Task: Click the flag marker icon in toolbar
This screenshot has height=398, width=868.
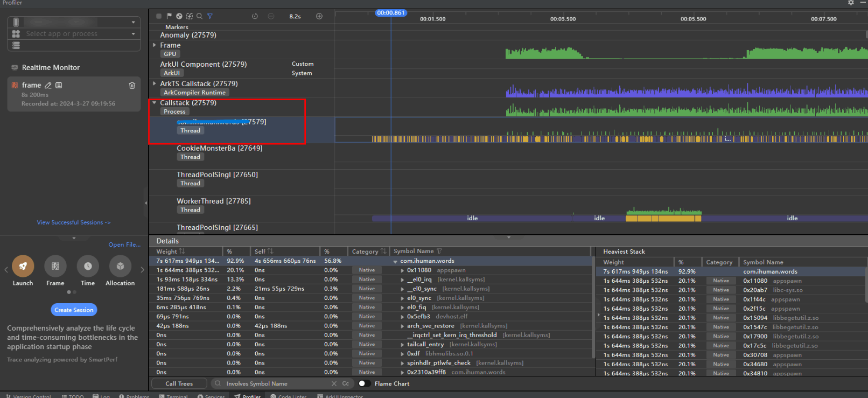Action: [x=169, y=16]
